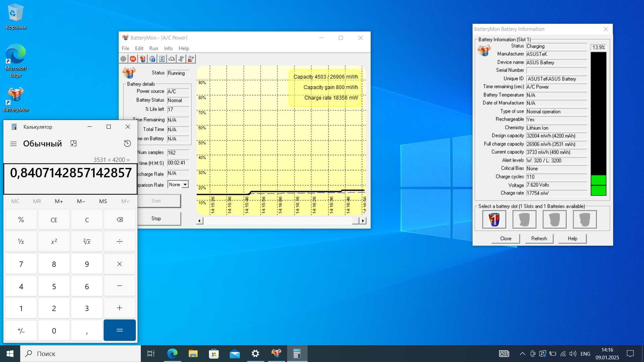
Task: Click the equals key in the calculator
Action: tap(120, 330)
